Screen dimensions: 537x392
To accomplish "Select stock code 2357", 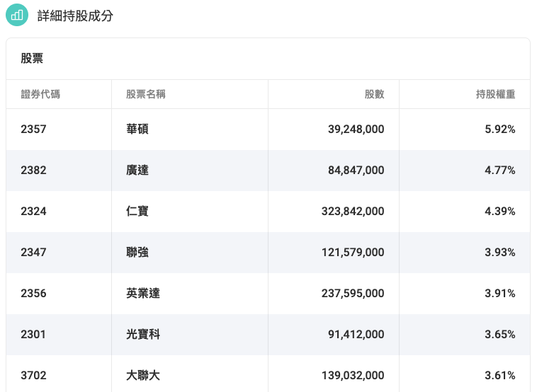I will click(33, 129).
